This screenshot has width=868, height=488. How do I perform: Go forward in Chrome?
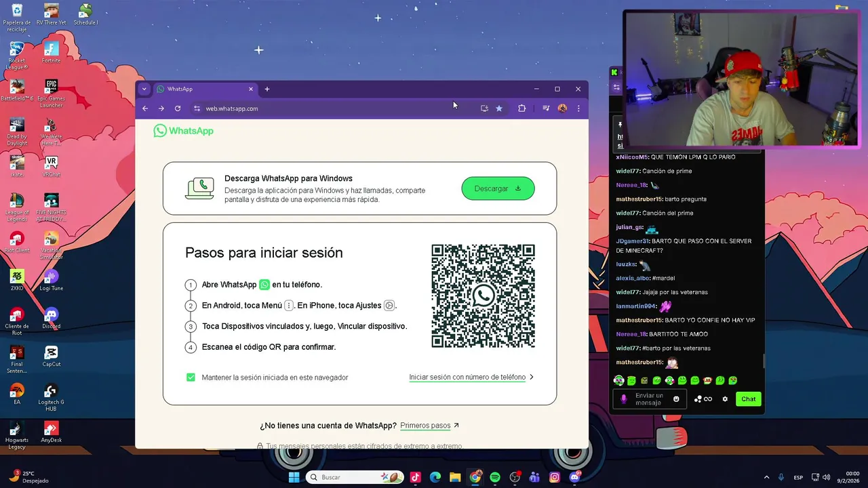pos(161,108)
